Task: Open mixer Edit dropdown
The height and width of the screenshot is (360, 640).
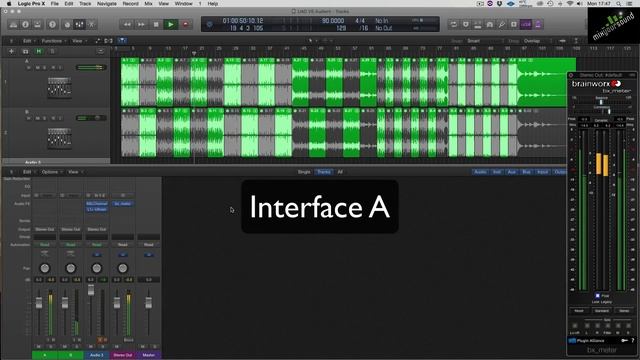Action: click(x=28, y=172)
